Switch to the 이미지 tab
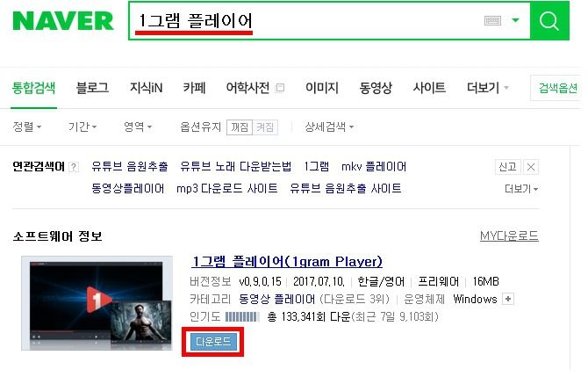This screenshot has height=384, width=588. 322,88
